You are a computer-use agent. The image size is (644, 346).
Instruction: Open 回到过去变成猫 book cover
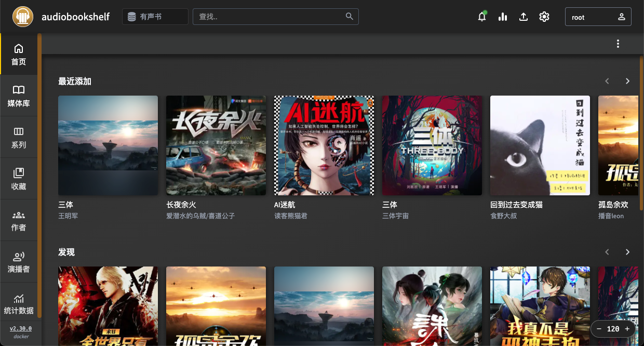[540, 145]
